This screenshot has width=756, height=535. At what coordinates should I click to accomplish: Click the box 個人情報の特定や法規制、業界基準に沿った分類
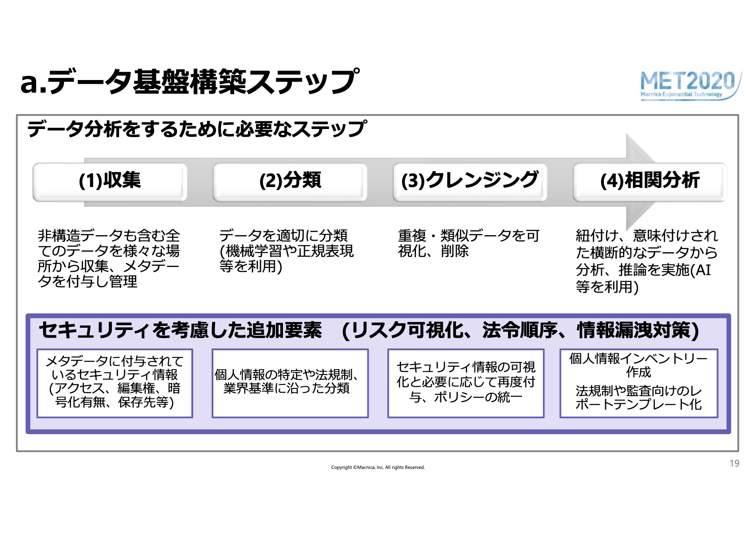click(290, 383)
